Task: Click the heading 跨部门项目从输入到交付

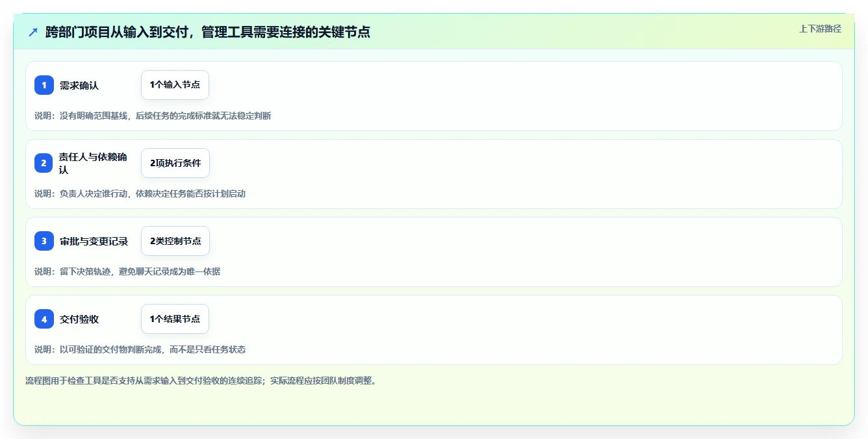Action: click(117, 32)
